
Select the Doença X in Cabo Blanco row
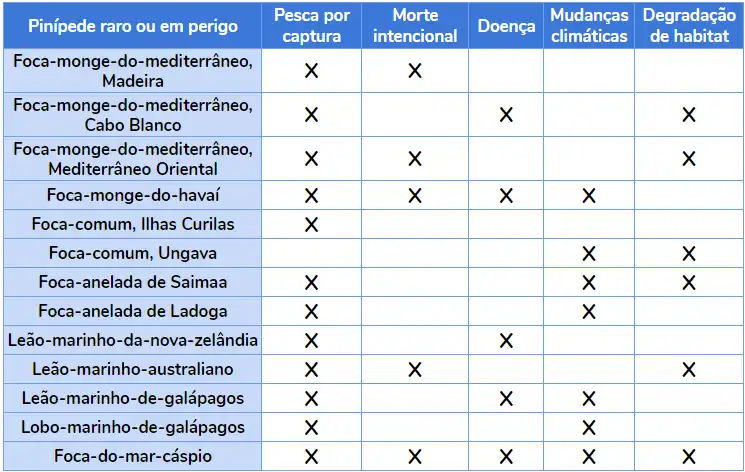pyautogui.click(x=506, y=115)
